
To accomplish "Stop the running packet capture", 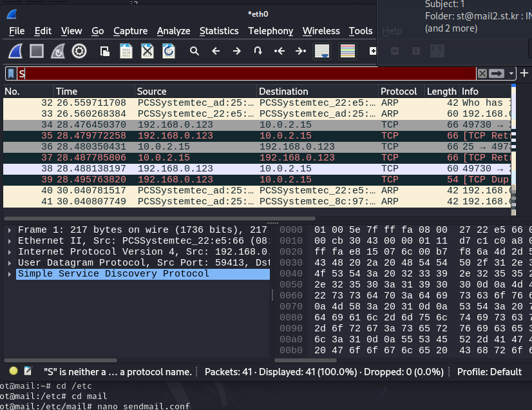I will [37, 52].
